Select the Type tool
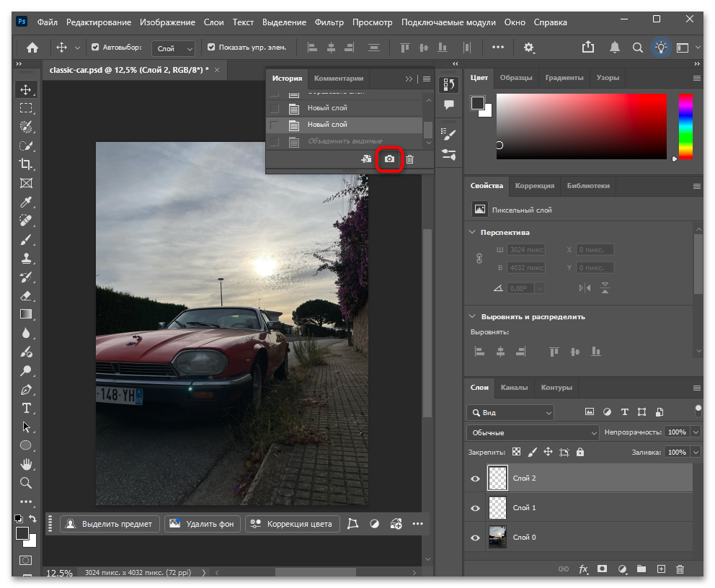715x588 pixels. pos(26,409)
